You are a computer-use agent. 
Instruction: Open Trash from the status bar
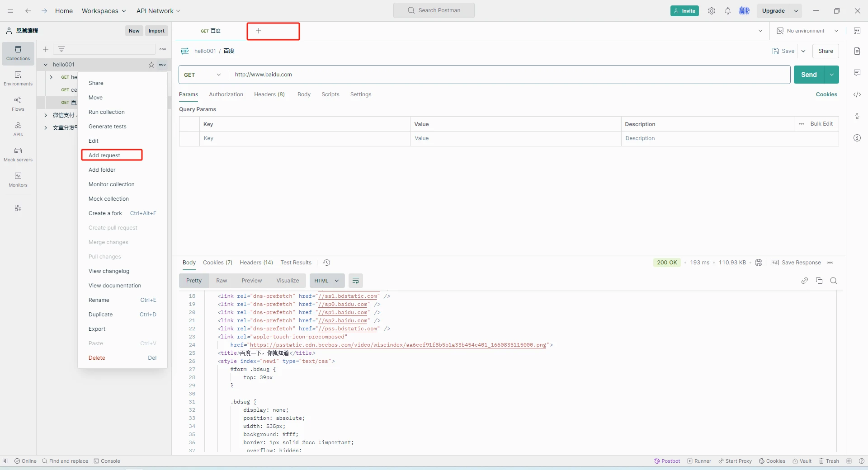click(829, 461)
